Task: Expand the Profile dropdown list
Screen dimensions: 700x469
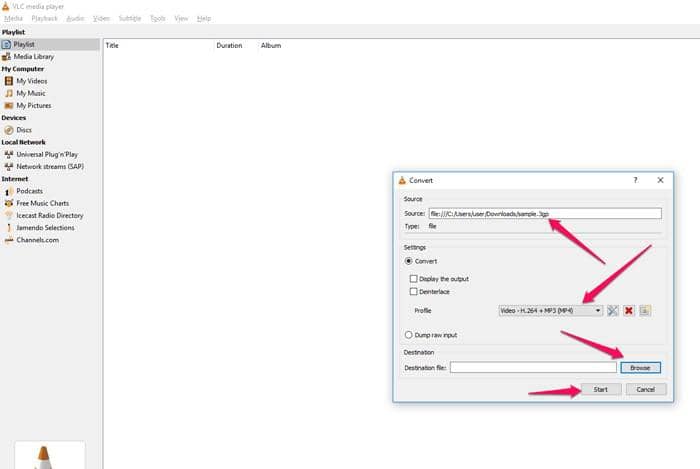Action: (x=598, y=311)
